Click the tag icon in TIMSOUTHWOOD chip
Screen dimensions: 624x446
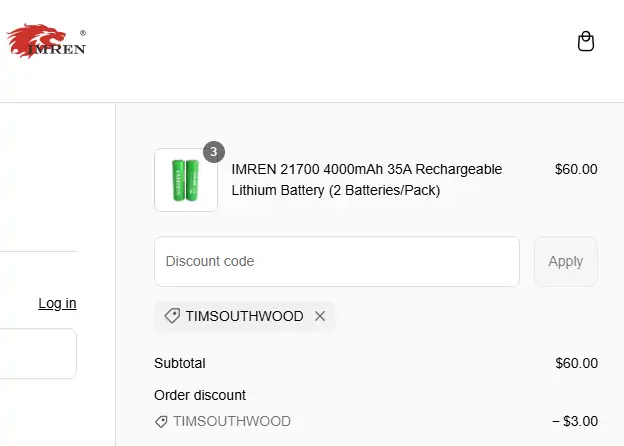point(172,316)
